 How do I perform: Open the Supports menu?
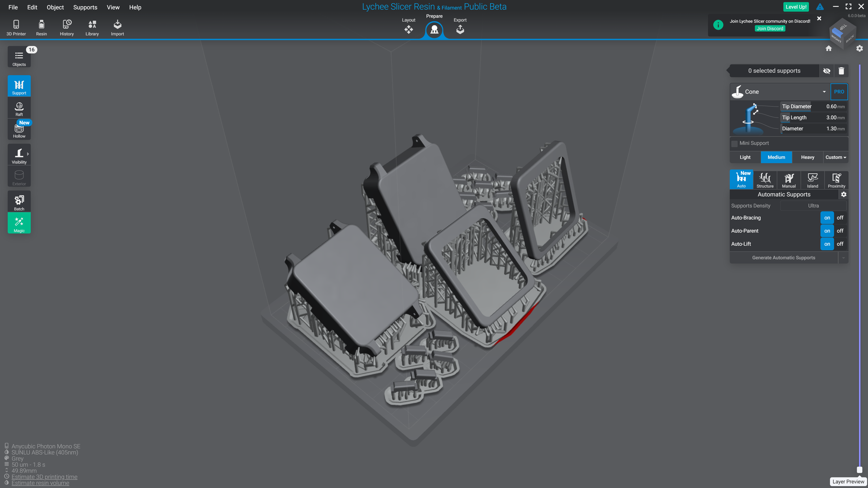coord(85,7)
